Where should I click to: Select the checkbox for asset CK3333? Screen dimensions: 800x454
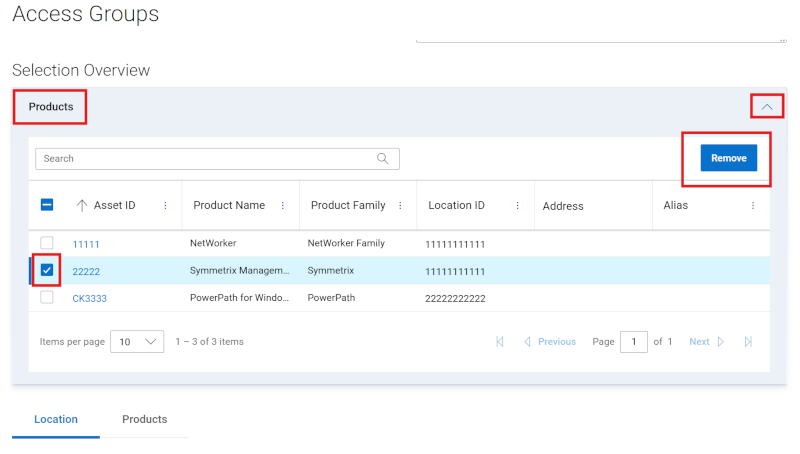pyautogui.click(x=47, y=297)
